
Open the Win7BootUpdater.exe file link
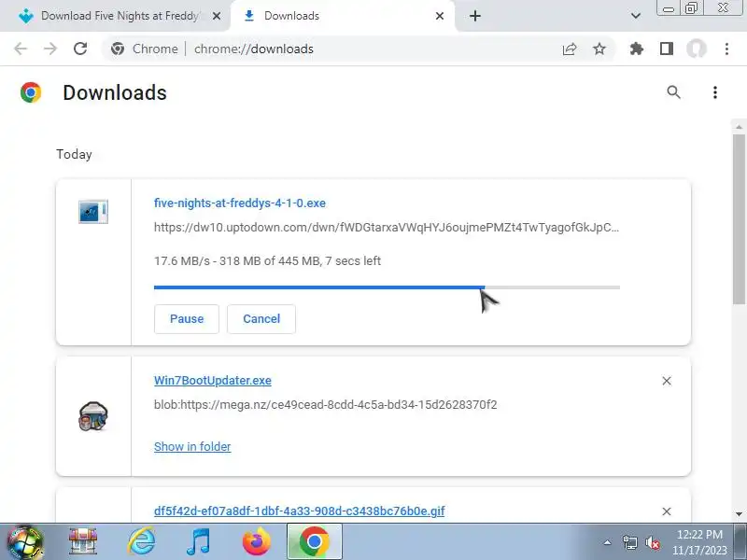click(213, 381)
